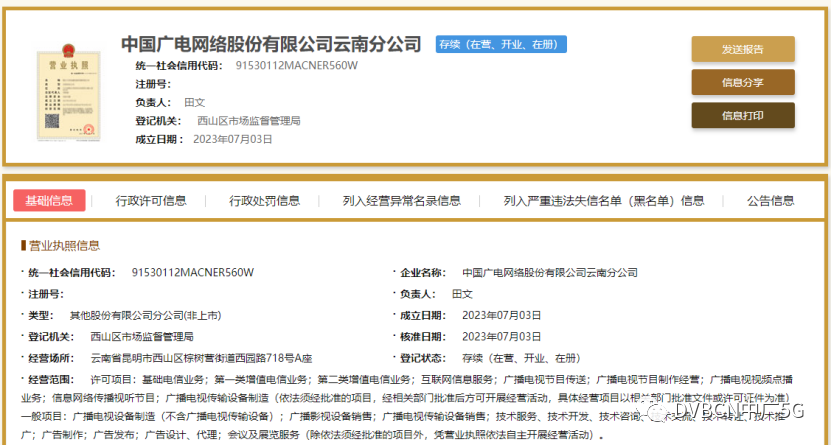The width and height of the screenshot is (831, 446).
Task: Click the 存续（在营、开业、在册） status badge
Action: (501, 44)
